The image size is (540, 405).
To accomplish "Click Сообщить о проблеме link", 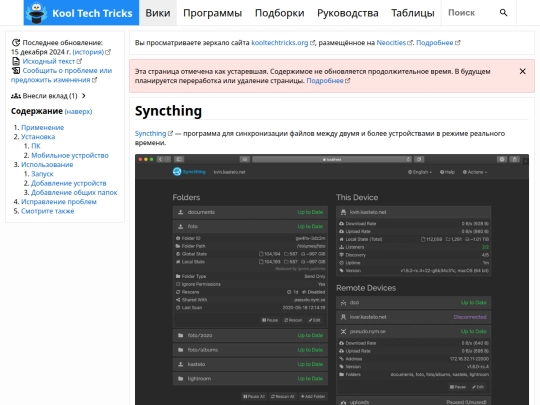I will pos(61,75).
